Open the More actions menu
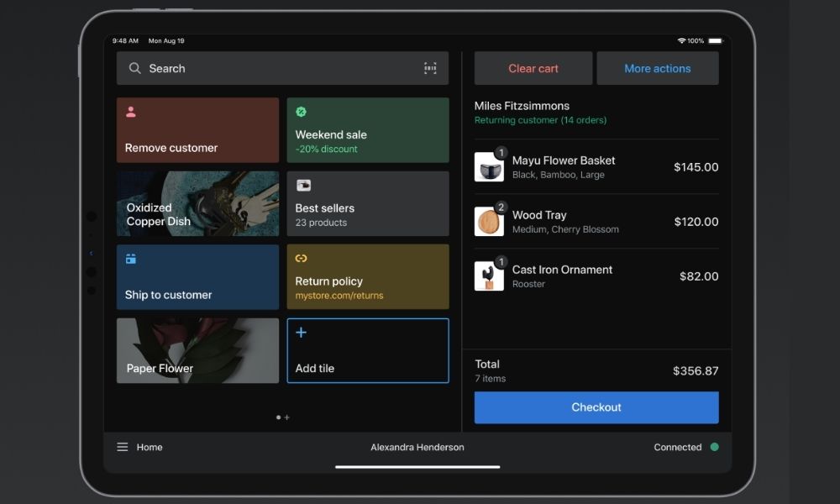Screen dimensions: 840x504 click(x=657, y=69)
